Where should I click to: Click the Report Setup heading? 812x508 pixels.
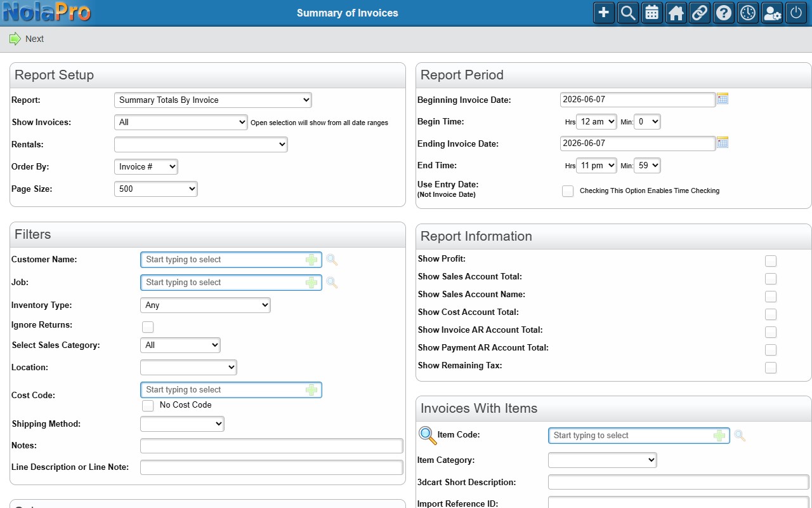[x=54, y=75]
